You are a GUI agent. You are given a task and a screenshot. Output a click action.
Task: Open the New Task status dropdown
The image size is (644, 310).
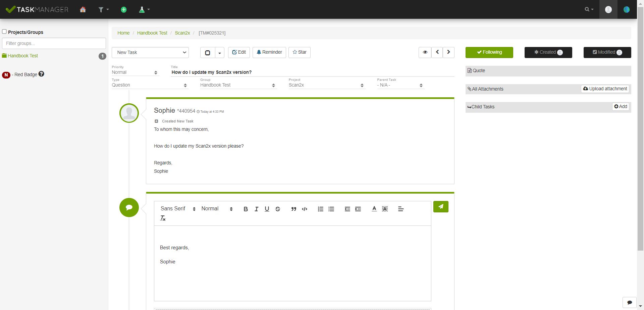tap(150, 52)
